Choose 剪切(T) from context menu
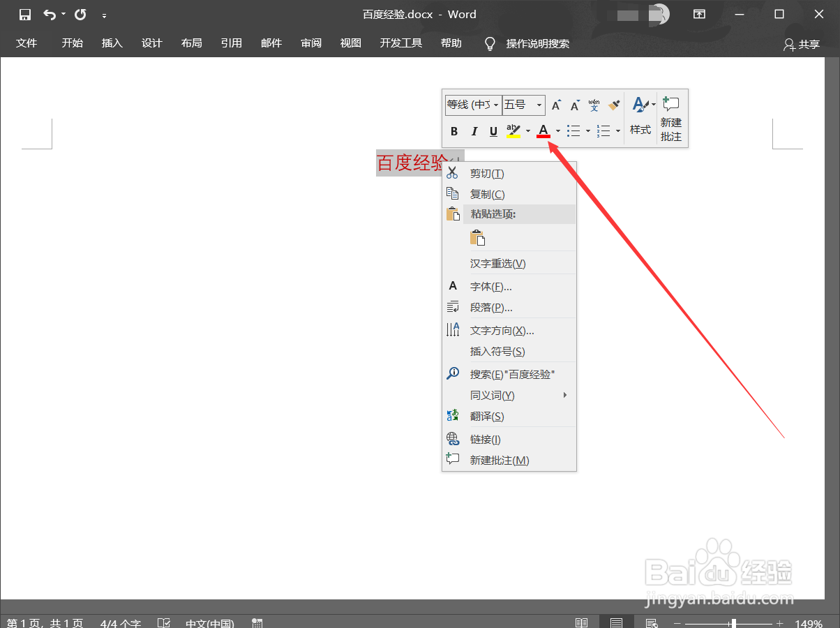The height and width of the screenshot is (628, 840). tap(509, 173)
